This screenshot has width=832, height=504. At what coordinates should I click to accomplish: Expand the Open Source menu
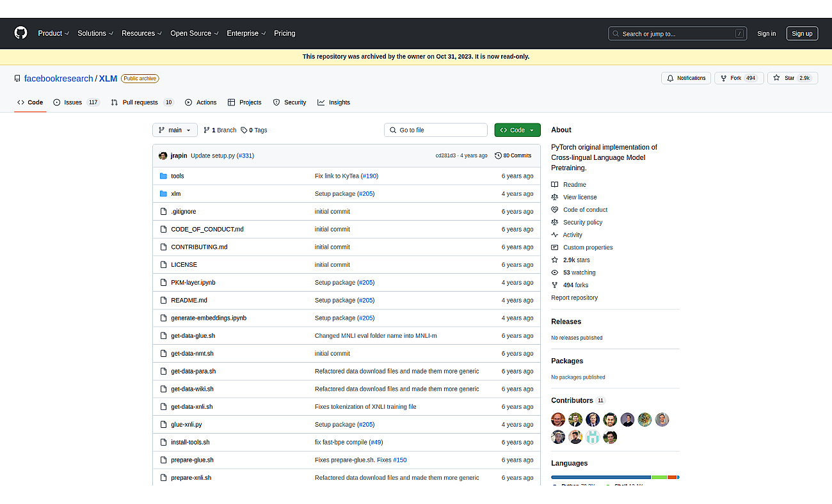click(195, 33)
